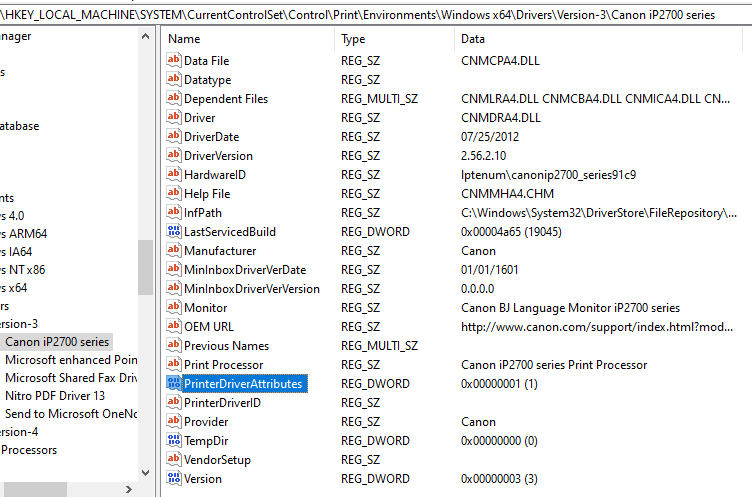This screenshot has width=752, height=497.
Task: Select the OEM URL value name
Action: 209,327
